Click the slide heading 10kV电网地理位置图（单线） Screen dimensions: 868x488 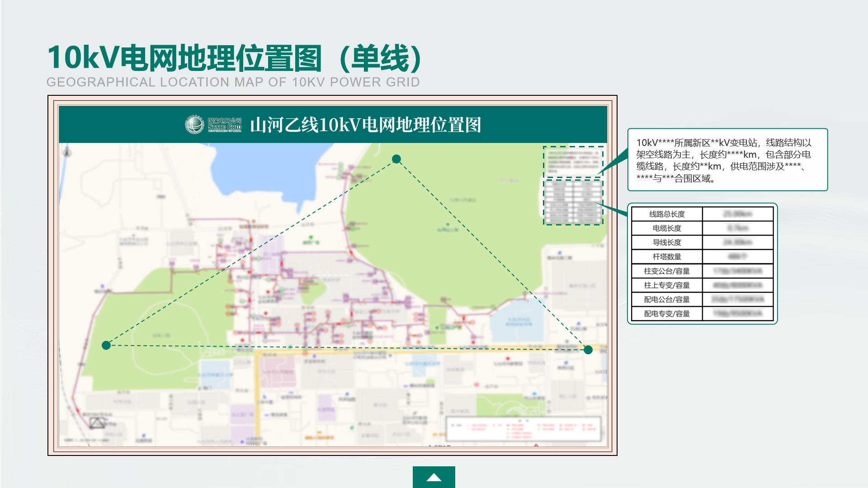[234, 58]
